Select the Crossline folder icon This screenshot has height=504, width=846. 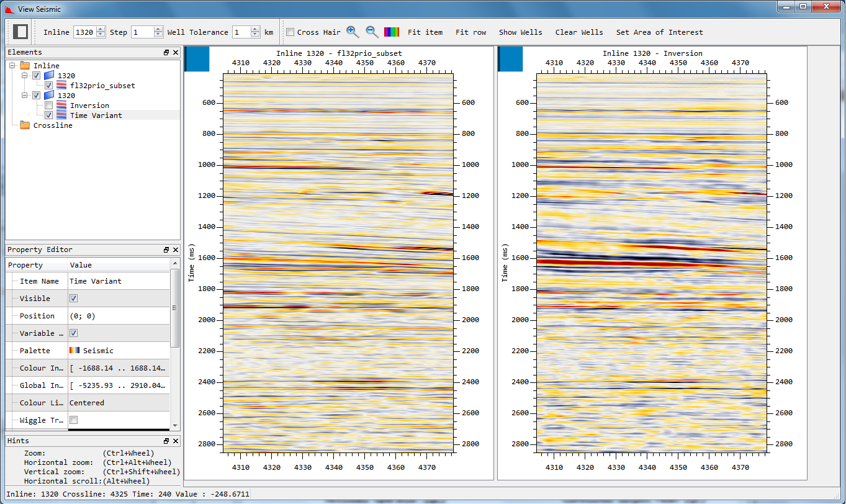tap(25, 125)
